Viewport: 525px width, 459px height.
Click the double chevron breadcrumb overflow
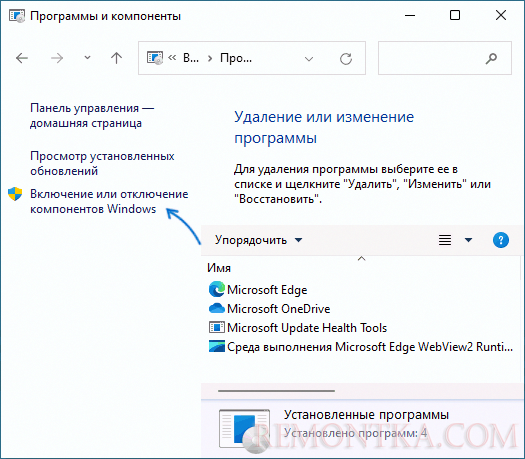click(172, 58)
